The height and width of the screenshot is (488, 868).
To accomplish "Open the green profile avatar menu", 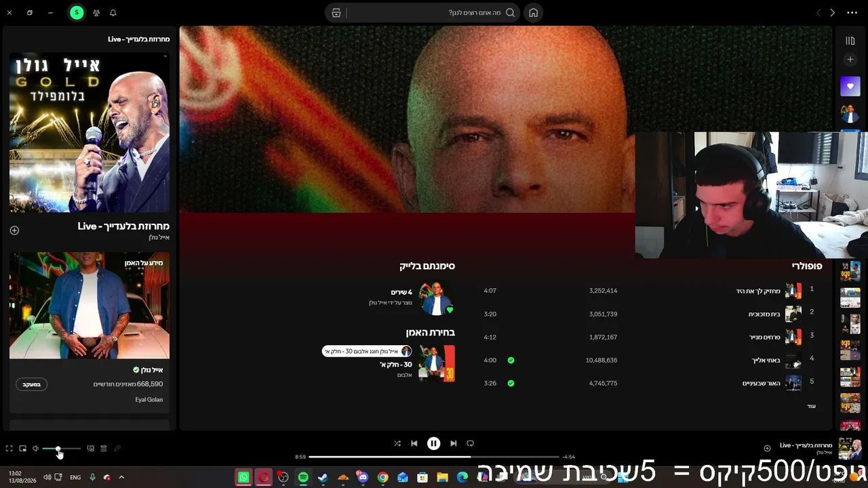I will coord(77,12).
